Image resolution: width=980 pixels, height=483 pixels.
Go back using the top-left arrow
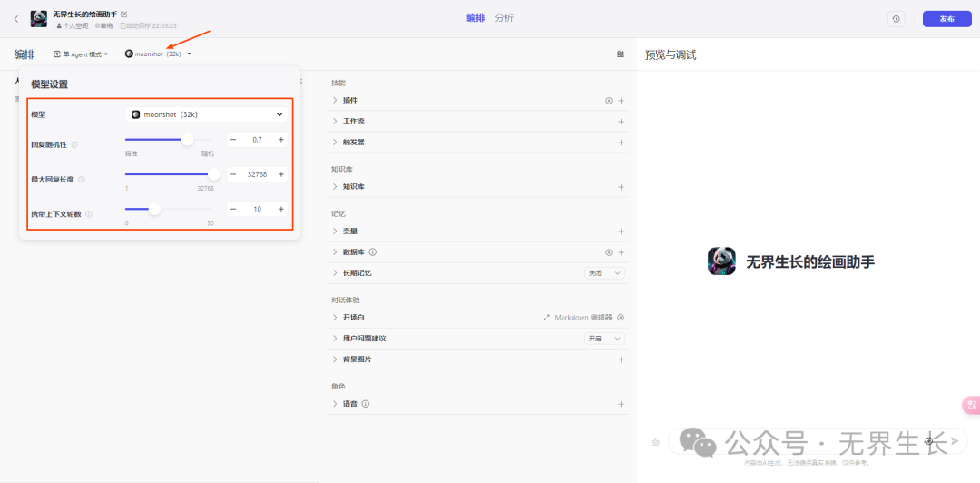(x=16, y=19)
